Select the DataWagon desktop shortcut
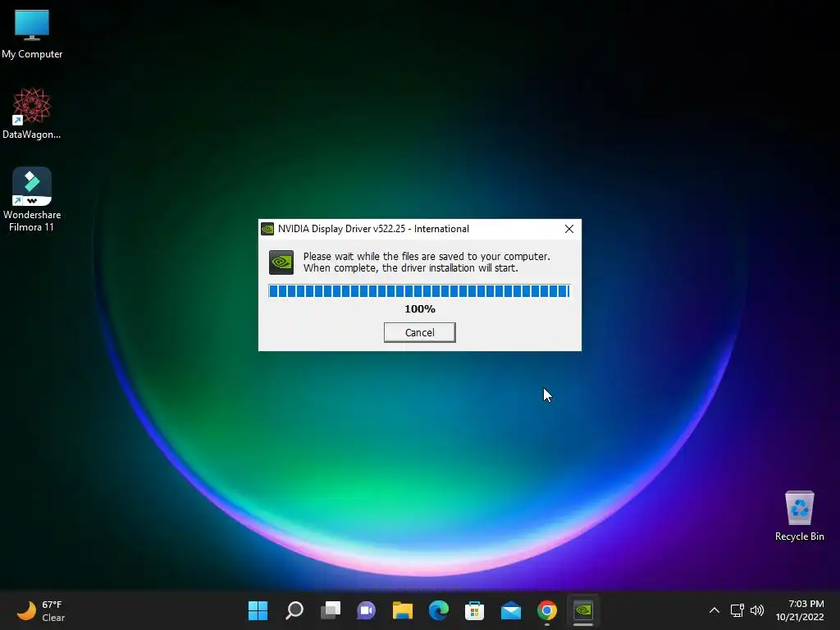 pos(32,113)
